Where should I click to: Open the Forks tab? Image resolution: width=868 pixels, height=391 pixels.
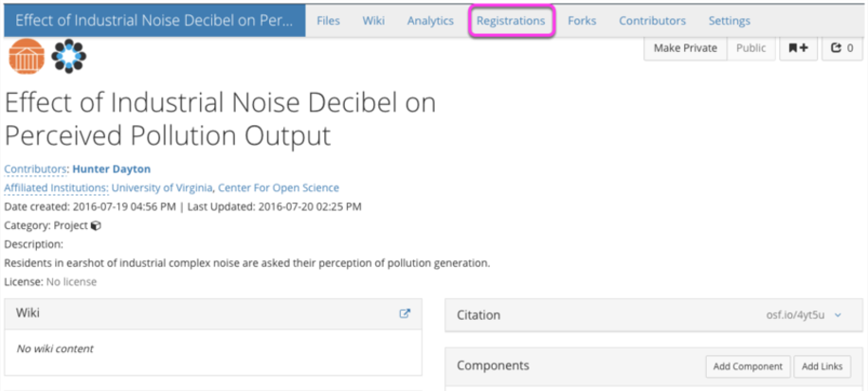pos(582,21)
